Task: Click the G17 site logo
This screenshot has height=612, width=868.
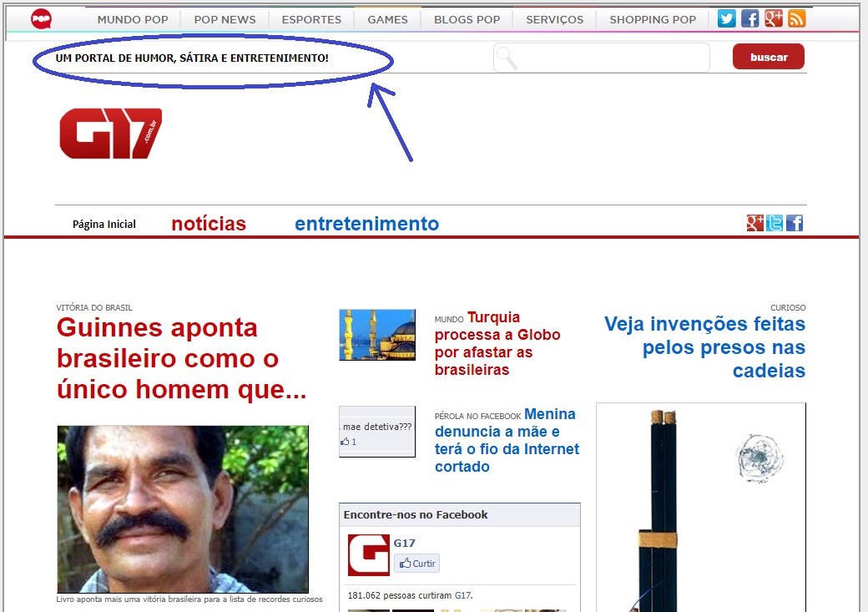Action: coord(110,134)
